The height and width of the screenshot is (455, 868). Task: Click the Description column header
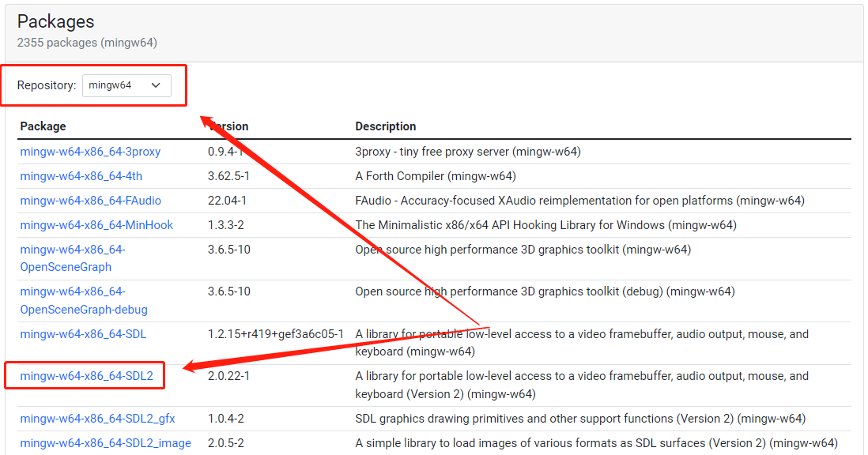pos(385,126)
